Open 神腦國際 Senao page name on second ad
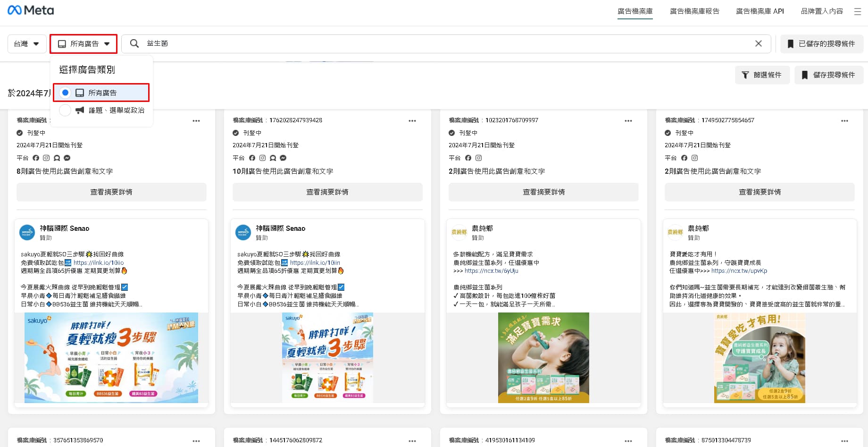 [280, 228]
